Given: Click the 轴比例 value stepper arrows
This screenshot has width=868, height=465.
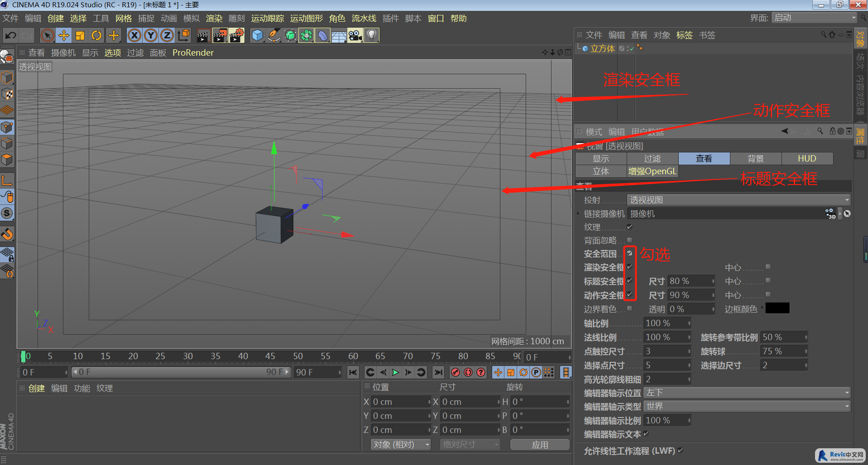Looking at the screenshot, I should (689, 323).
